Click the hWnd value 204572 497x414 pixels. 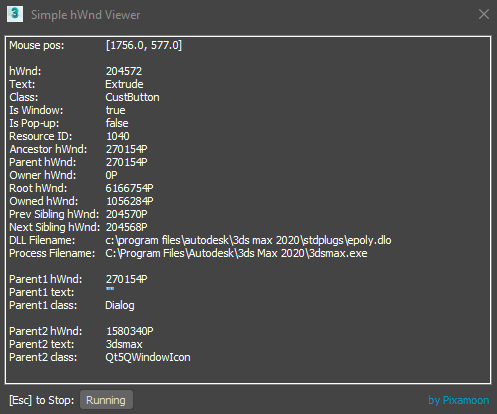124,71
